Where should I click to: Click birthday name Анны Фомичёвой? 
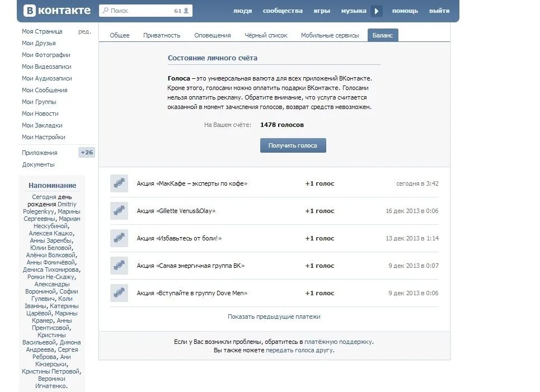[x=51, y=262]
